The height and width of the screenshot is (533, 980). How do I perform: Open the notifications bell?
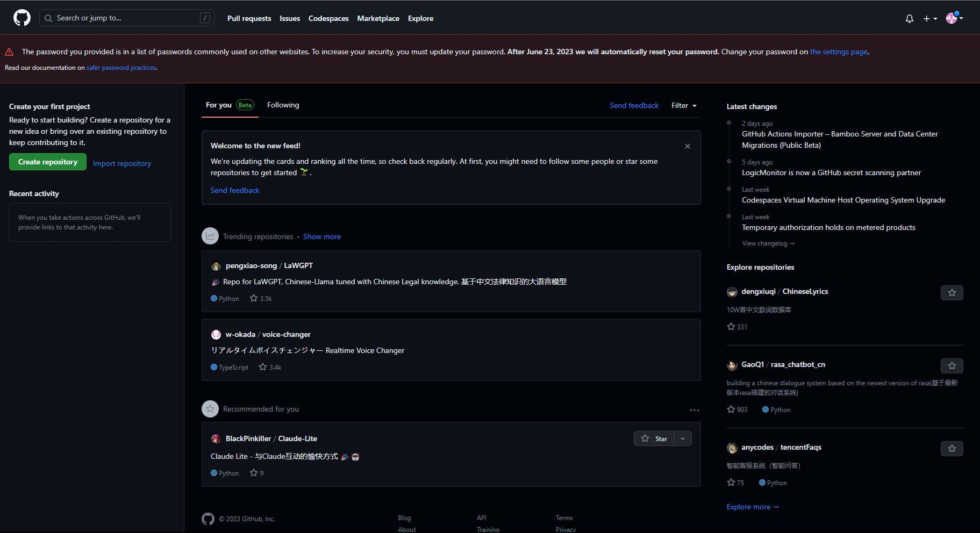click(910, 18)
